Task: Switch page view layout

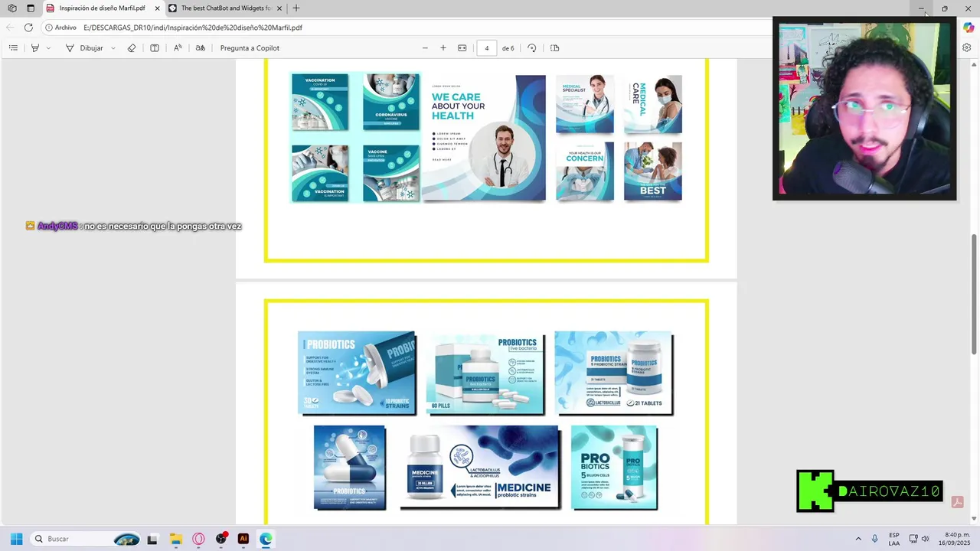Action: tap(555, 48)
